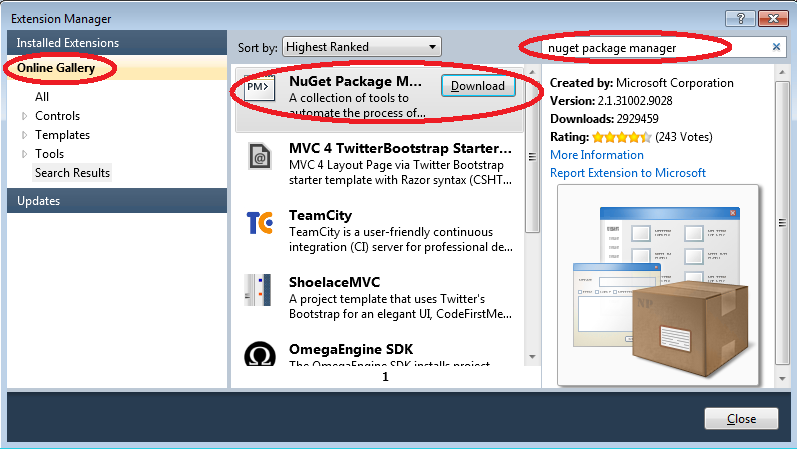
Task: Click page number 1 below results
Action: [385, 377]
